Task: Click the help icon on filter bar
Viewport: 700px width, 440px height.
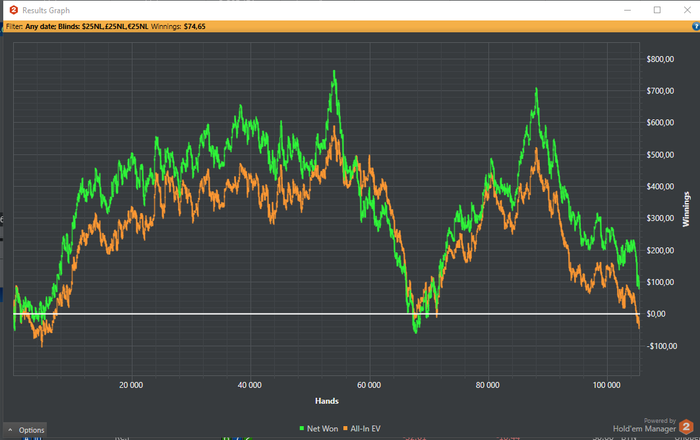Action: [694, 25]
